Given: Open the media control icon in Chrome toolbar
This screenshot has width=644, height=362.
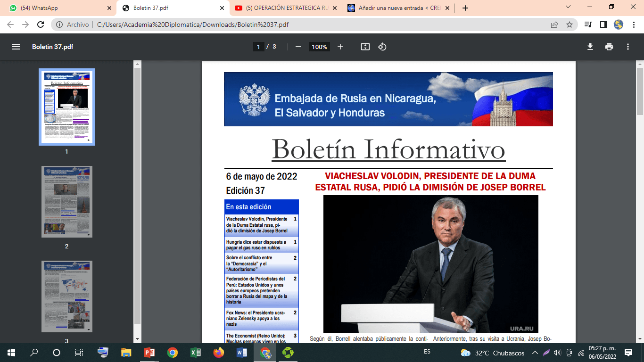Looking at the screenshot, I should tap(588, 25).
